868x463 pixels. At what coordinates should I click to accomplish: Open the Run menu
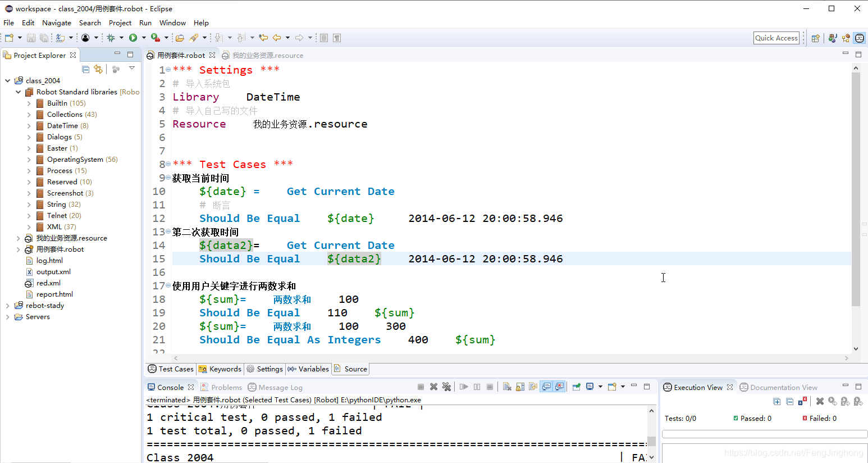(x=145, y=23)
